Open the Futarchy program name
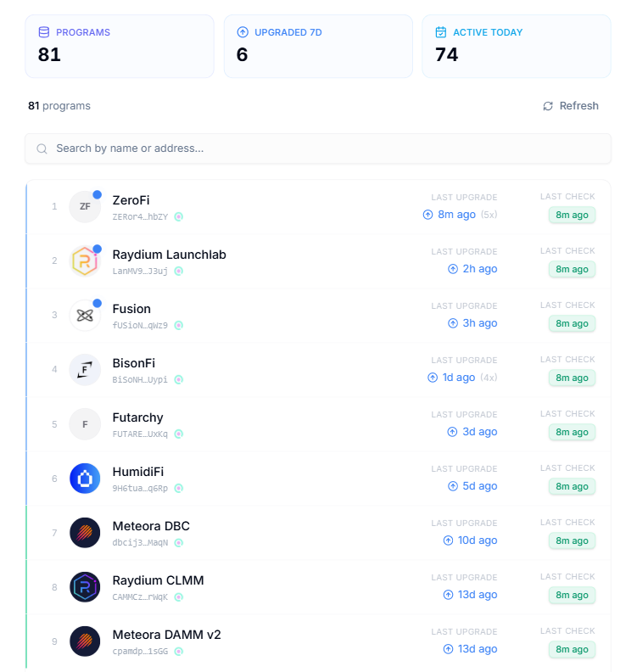The height and width of the screenshot is (672, 637). pyautogui.click(x=138, y=417)
